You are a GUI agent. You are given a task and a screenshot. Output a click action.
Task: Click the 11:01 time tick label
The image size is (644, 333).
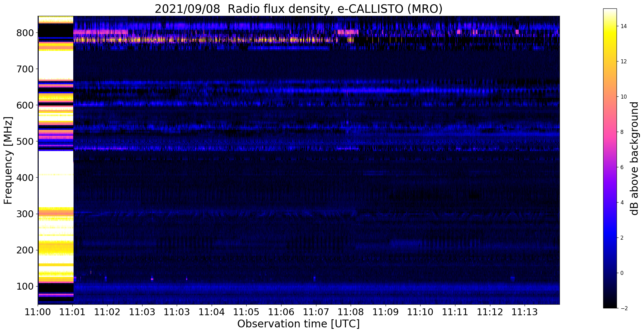(x=73, y=312)
